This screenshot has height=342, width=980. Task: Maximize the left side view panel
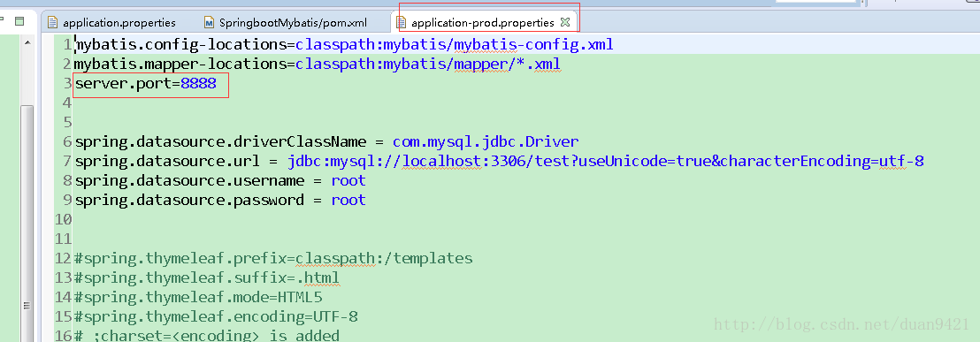(x=19, y=21)
